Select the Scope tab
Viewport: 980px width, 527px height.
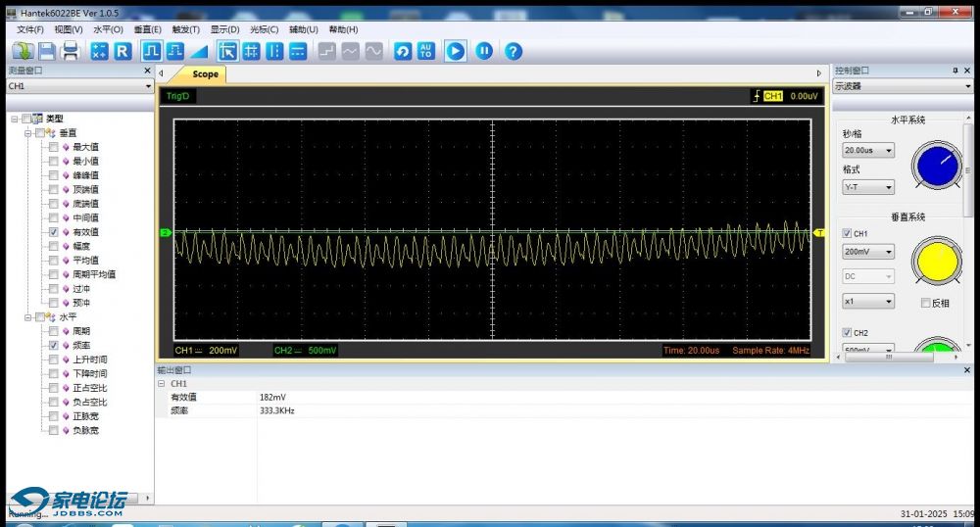(x=205, y=73)
